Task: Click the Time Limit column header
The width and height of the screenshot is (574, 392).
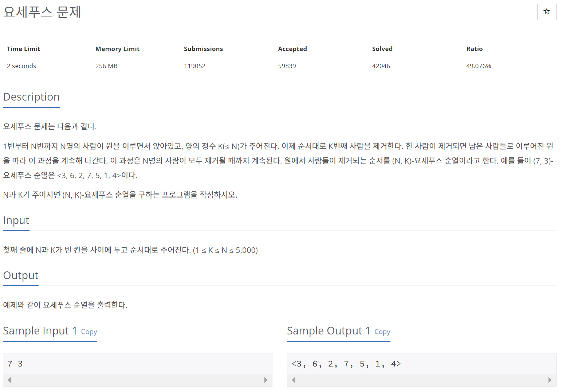Action: (23, 49)
